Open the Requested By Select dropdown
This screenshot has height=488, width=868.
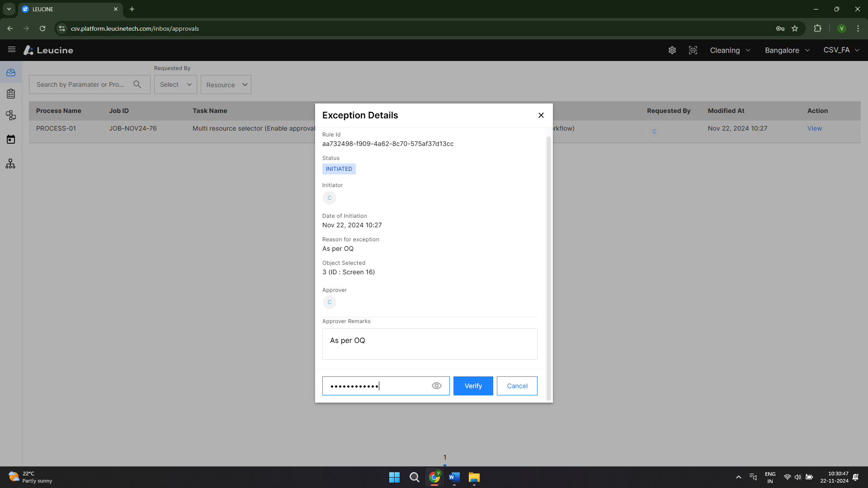click(x=175, y=84)
